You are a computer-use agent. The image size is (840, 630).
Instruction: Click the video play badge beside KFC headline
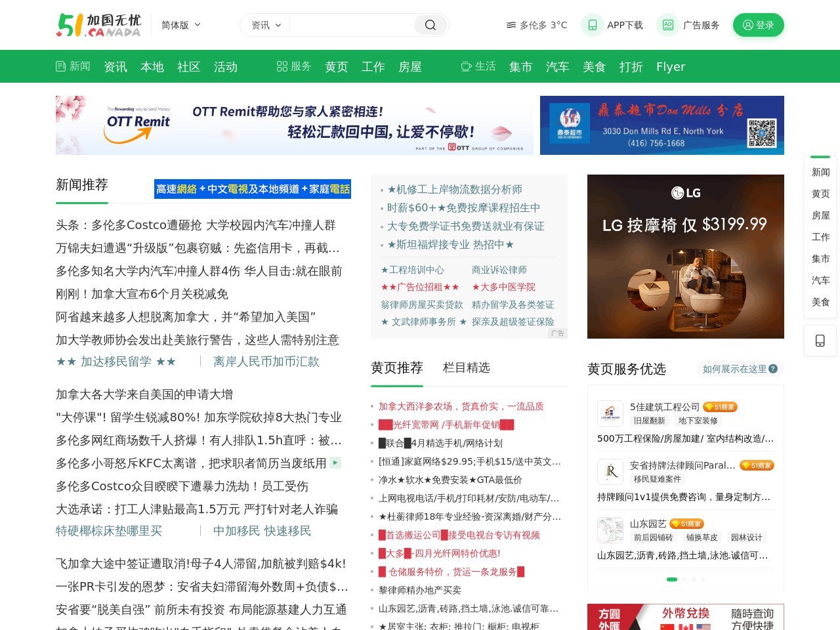pos(335,463)
